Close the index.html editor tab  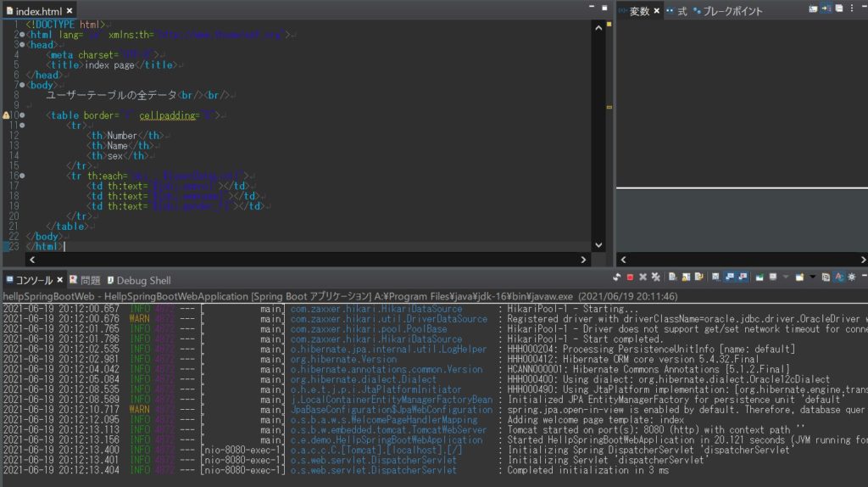pyautogui.click(x=71, y=10)
